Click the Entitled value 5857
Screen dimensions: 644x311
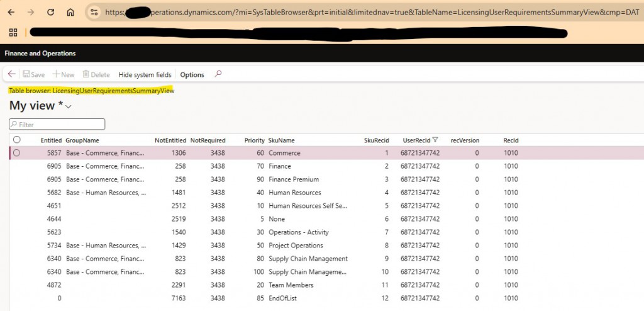(54, 153)
